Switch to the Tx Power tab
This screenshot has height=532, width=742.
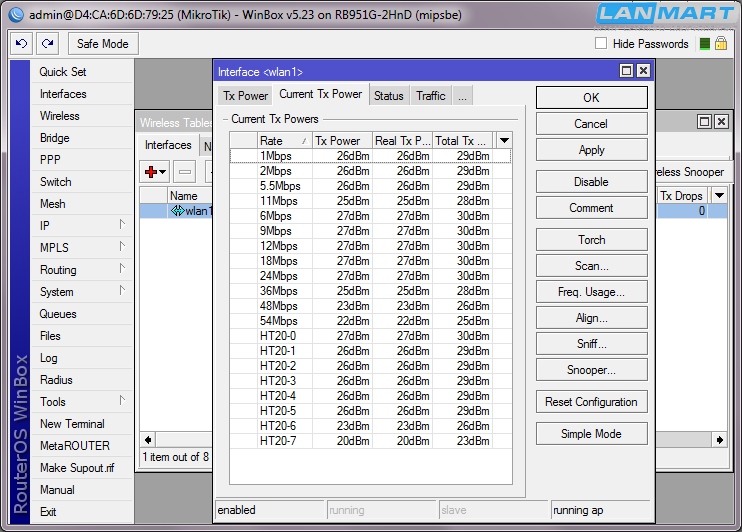(x=245, y=96)
